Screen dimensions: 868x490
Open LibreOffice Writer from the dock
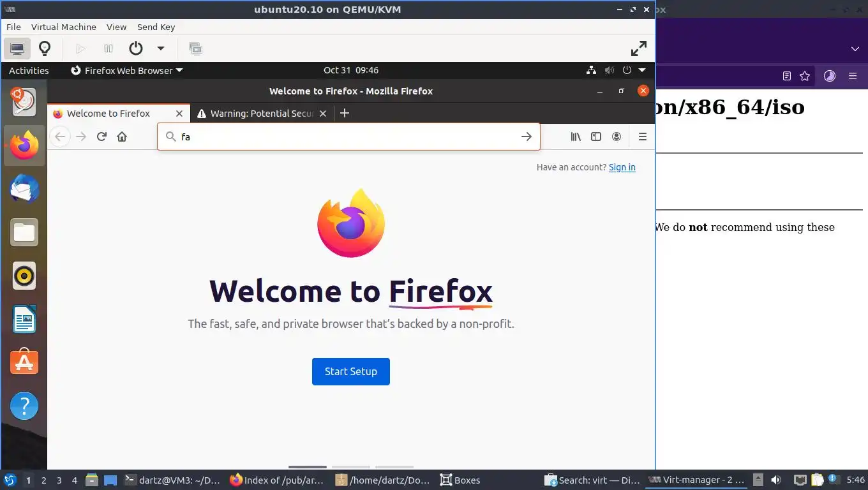(x=24, y=319)
